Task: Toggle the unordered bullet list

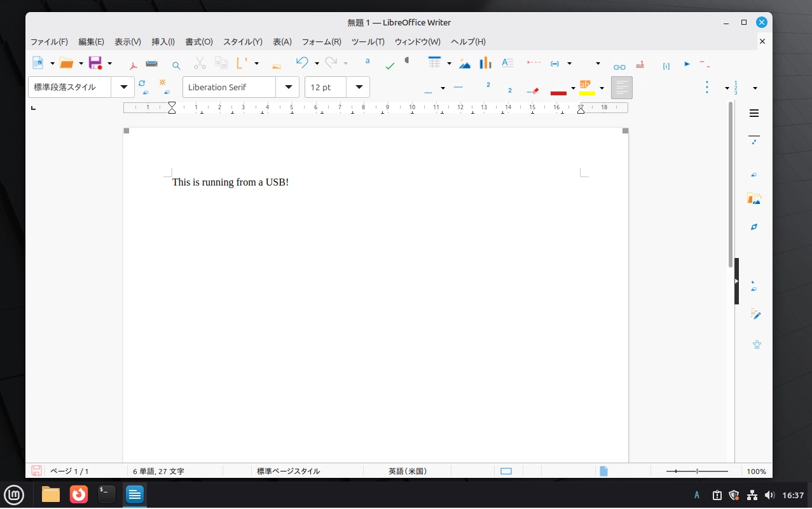Action: (x=706, y=88)
